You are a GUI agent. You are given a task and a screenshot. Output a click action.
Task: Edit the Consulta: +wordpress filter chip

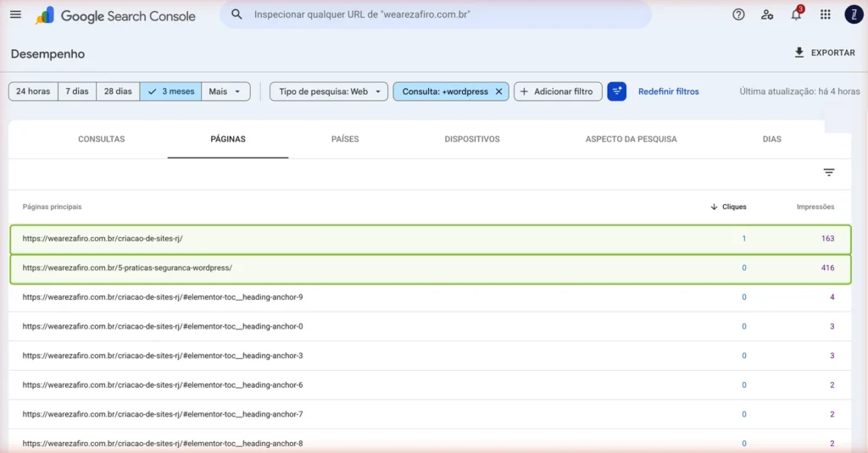pyautogui.click(x=444, y=91)
